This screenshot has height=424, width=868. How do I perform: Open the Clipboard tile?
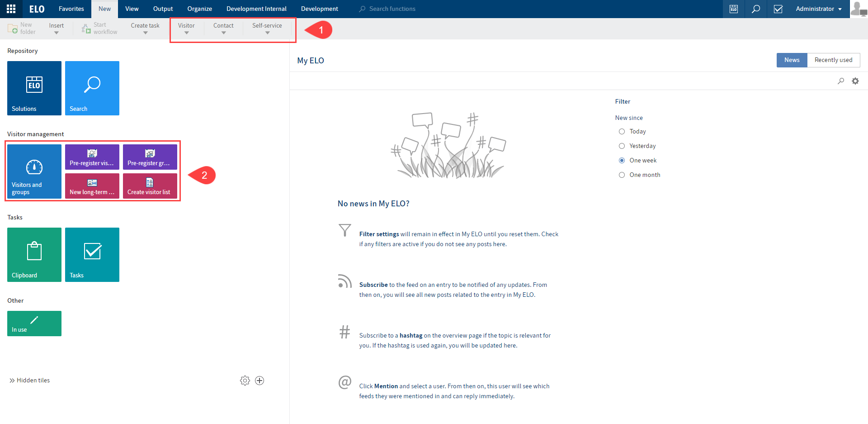coord(34,255)
